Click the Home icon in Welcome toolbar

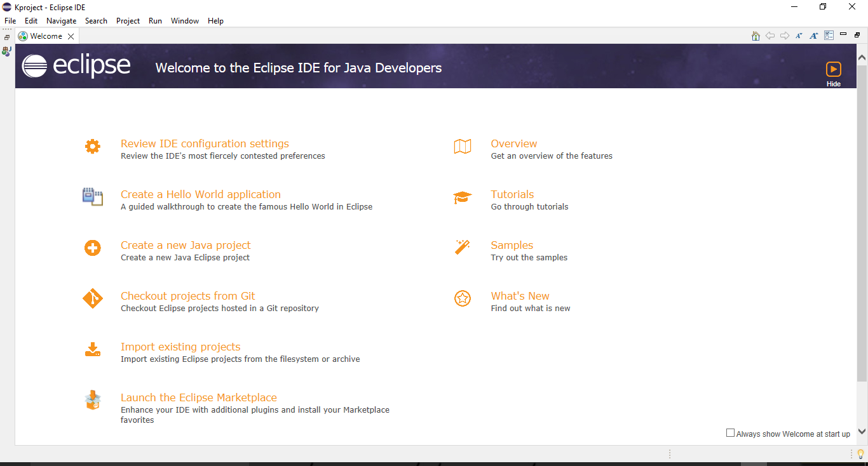756,36
